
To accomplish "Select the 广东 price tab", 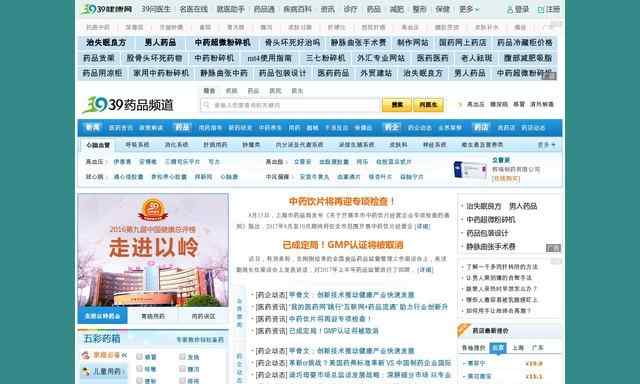I will (538, 348).
